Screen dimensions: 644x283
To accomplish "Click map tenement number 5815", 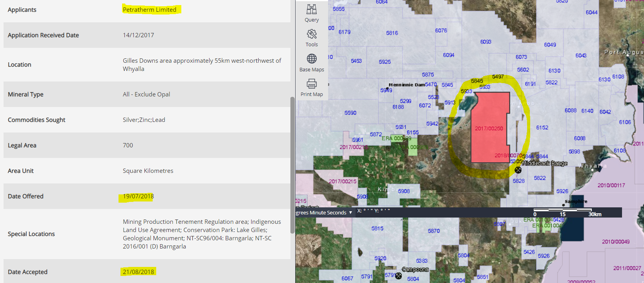I will [x=378, y=228].
